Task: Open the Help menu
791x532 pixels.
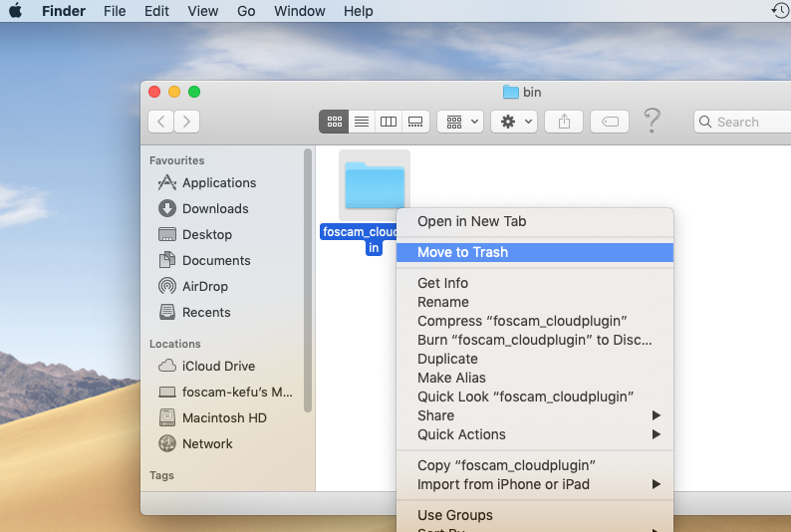Action: (359, 11)
